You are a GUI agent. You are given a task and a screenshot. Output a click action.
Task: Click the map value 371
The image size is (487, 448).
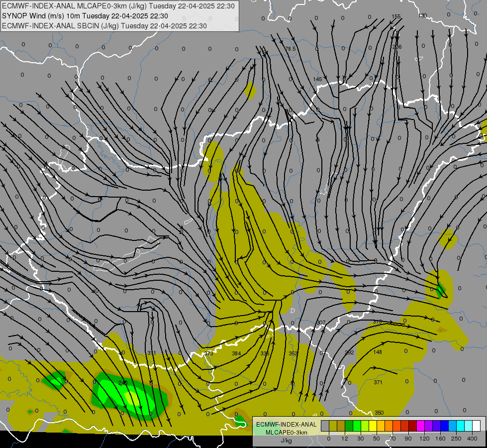(x=378, y=382)
